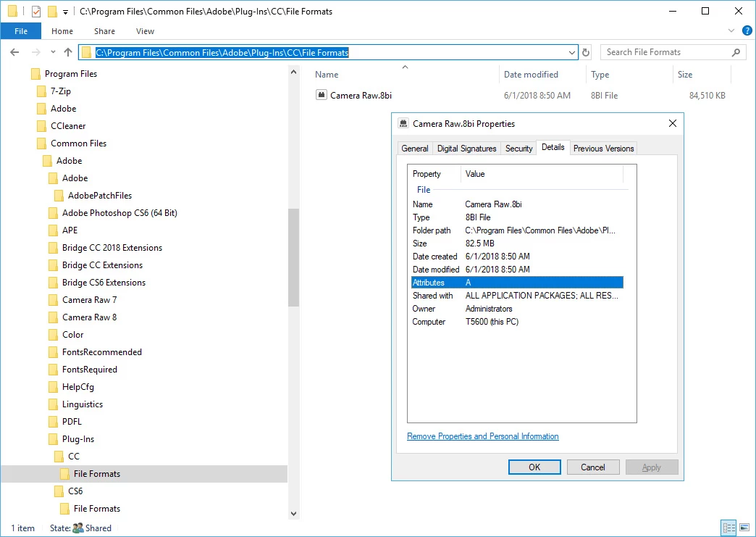Switch to Details view layout icon
Image resolution: width=756 pixels, height=537 pixels.
coord(728,528)
